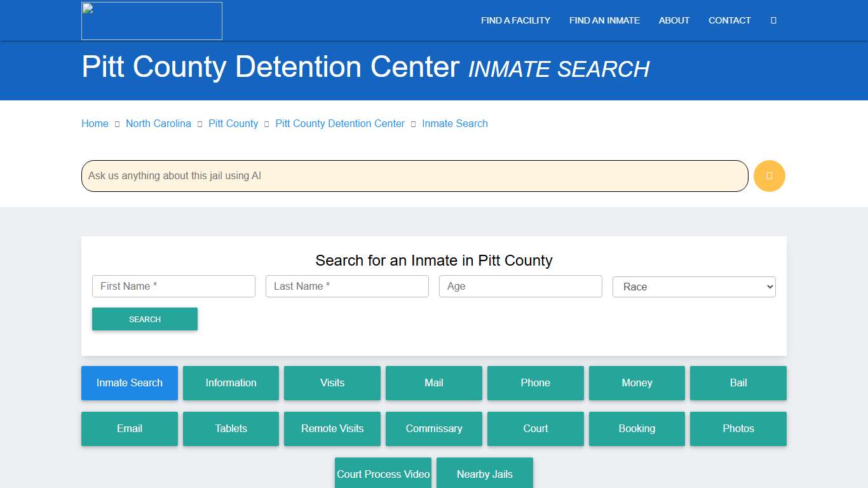Open the North Carolina breadcrumb link
Image resolution: width=868 pixels, height=488 pixels.
(158, 123)
